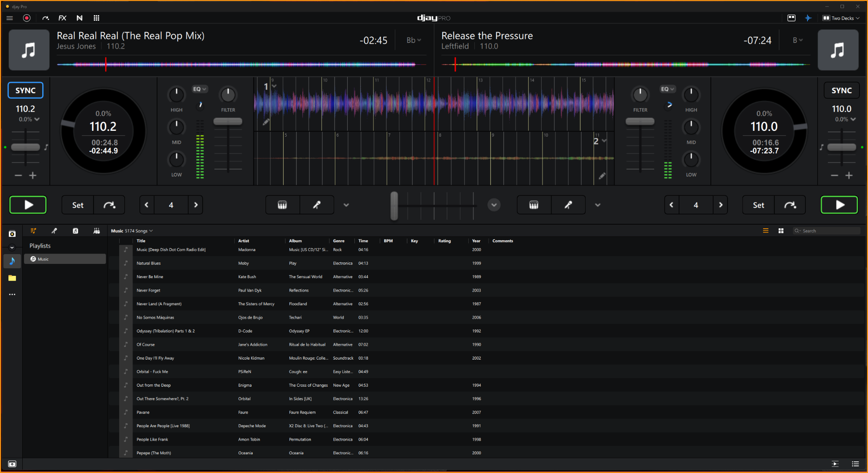Click the Search field in the library
868x473 pixels.
point(827,231)
